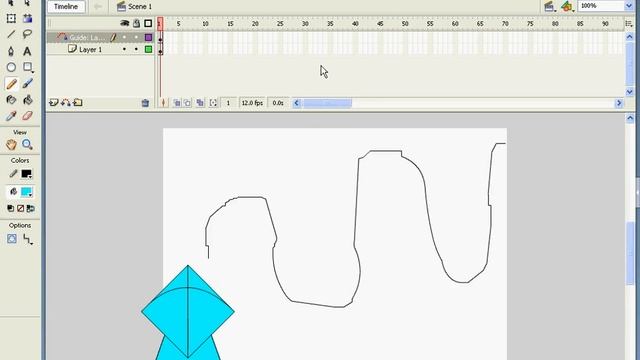Viewport: 640px width, 360px height.
Task: Click the back arrow in edit bar
Action: coord(98,7)
